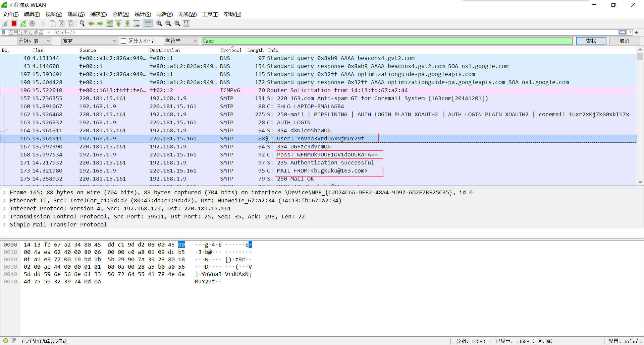This screenshot has height=345, width=644.
Task: Open the 文件(F) menu
Action: pyautogui.click(x=10, y=14)
